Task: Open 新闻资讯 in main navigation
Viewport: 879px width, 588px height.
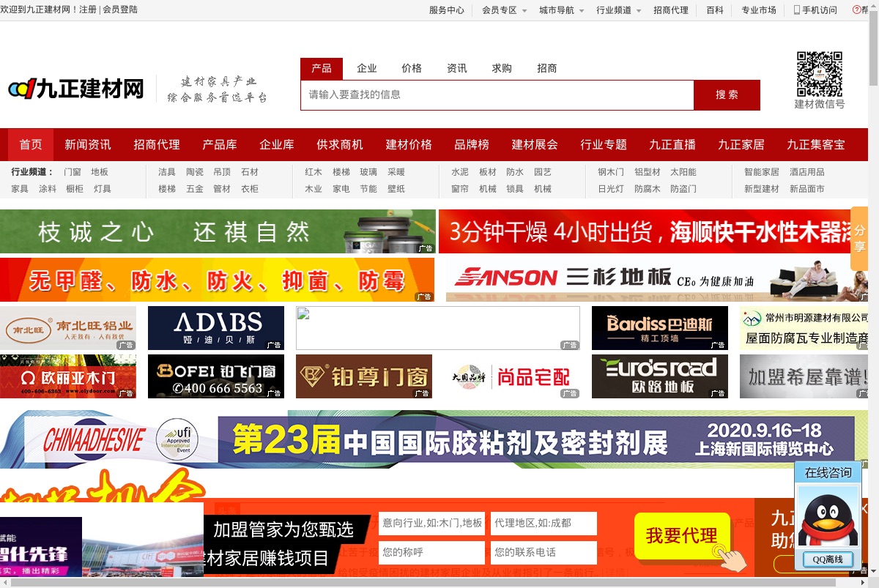Action: click(88, 145)
